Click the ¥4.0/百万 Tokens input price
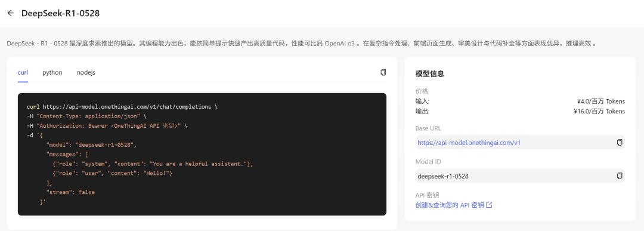Viewport: 644px width, 231px height. [601, 101]
